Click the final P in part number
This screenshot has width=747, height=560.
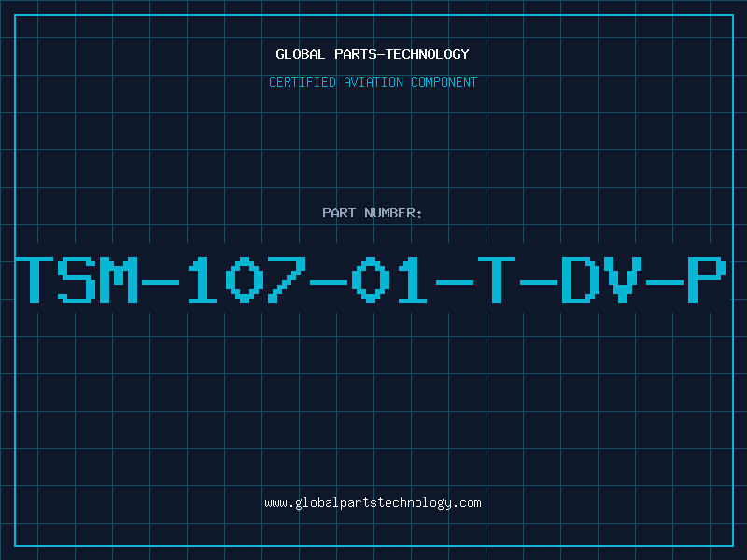[707, 279]
